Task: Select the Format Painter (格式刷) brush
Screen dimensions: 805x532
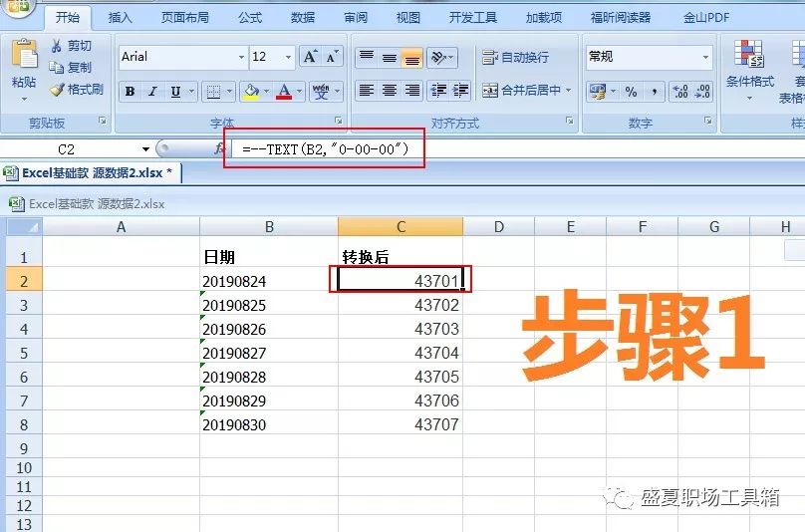Action: coord(57,90)
